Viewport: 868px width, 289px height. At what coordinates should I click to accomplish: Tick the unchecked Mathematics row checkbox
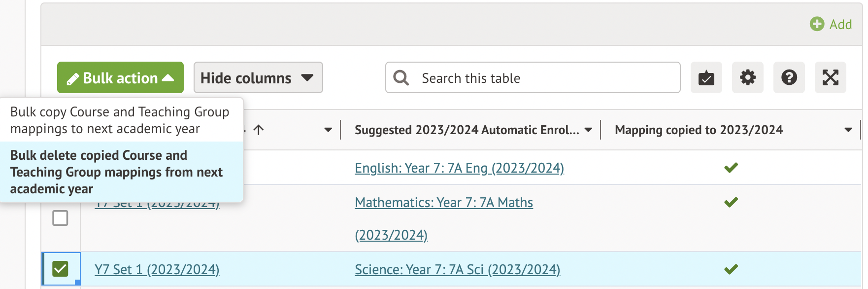(x=60, y=218)
